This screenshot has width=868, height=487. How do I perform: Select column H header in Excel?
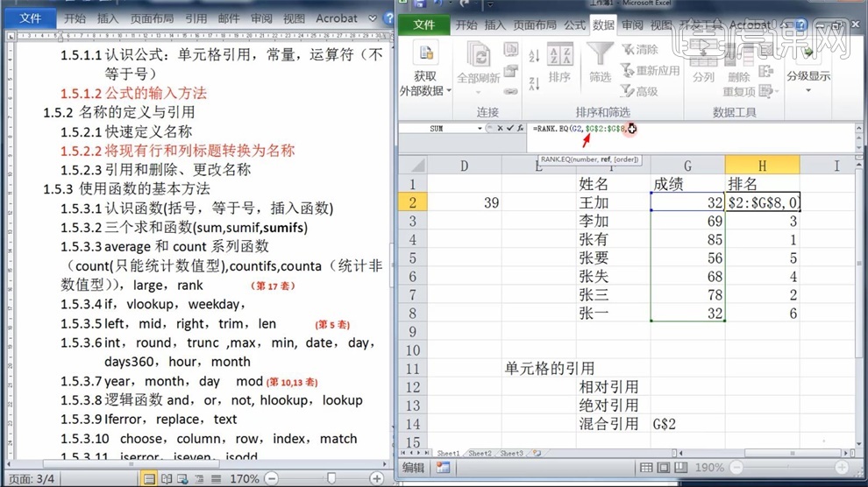762,166
